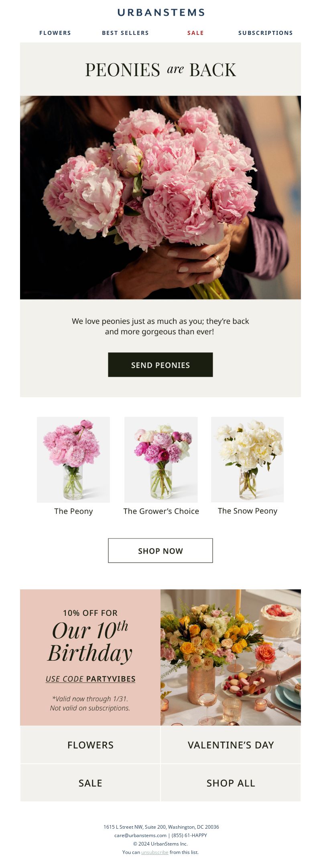
Task: Click the unsubscribe link in the footer
Action: click(155, 852)
